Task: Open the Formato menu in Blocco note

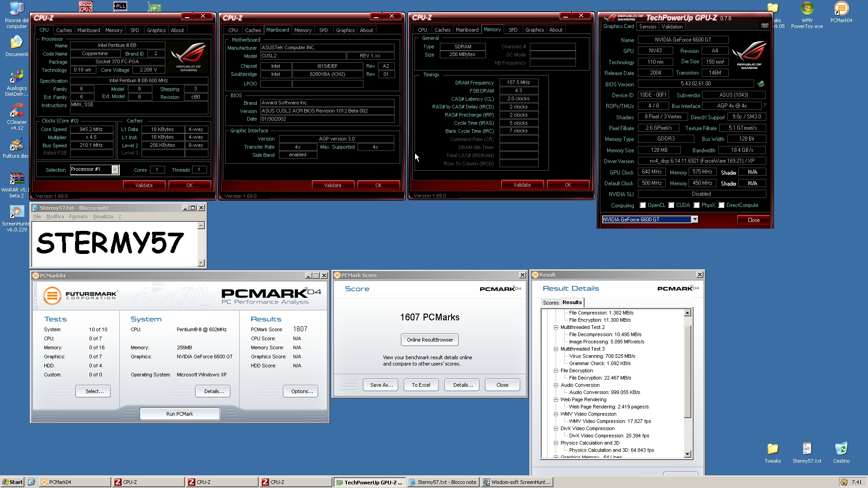Action: (78, 216)
